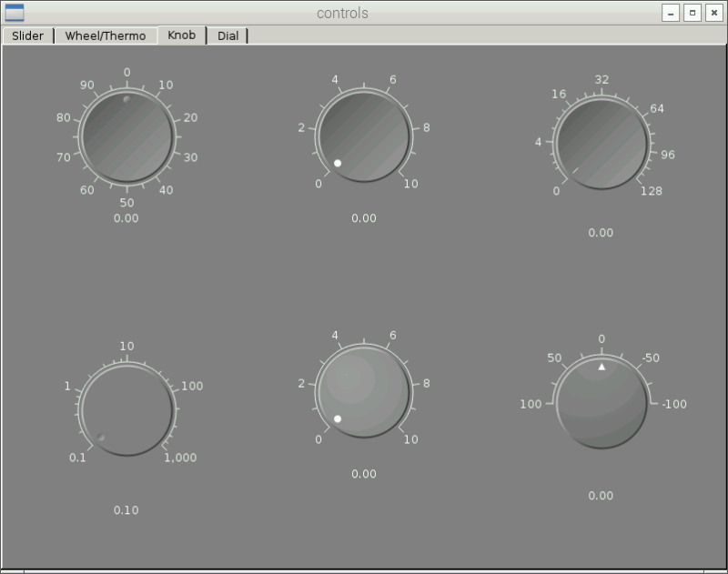This screenshot has width=728, height=574.
Task: Switch to the Dial tab
Action: [x=228, y=35]
